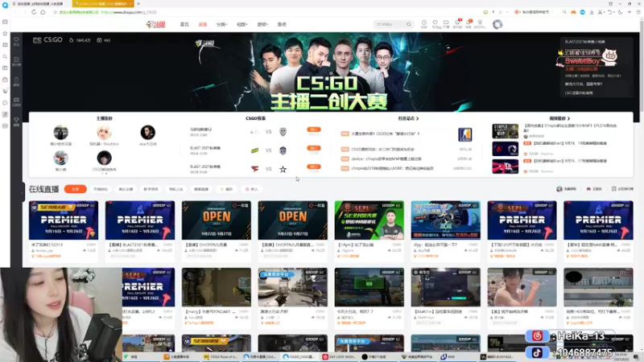Click the BLAST2021 sidebar headline at top right
The image size is (644, 362).
pos(585,42)
